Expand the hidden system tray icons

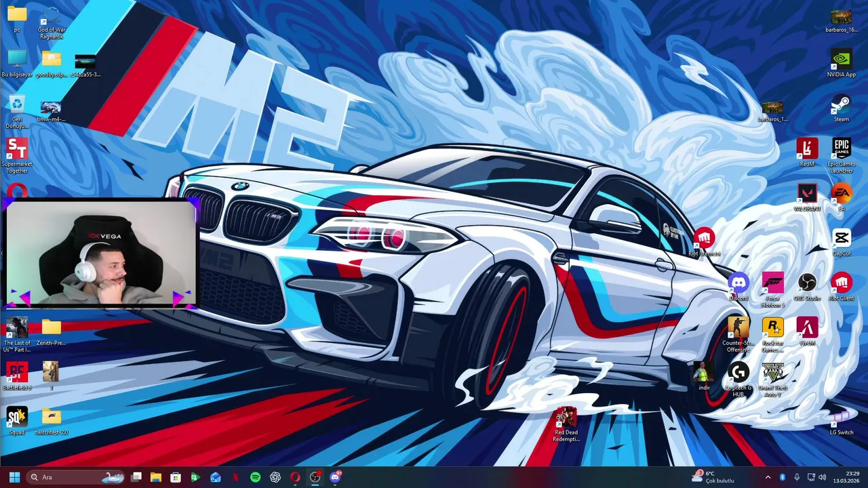click(768, 477)
